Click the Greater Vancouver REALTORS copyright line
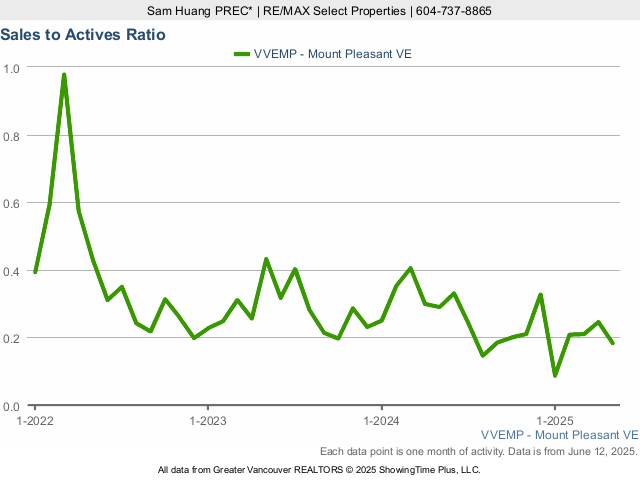Viewport: 640px width, 480px height. (x=319, y=470)
